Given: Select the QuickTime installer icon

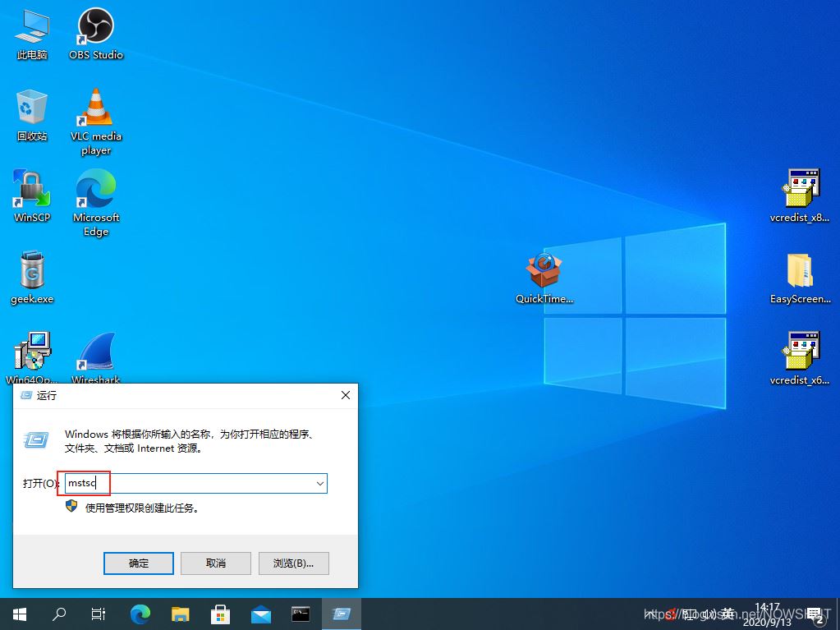Looking at the screenshot, I should (544, 271).
